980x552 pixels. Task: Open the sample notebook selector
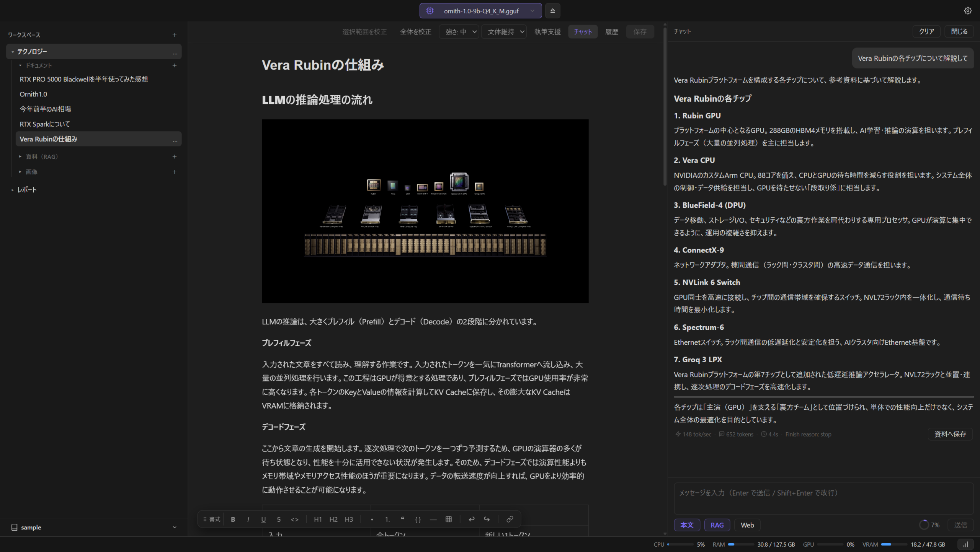94,528
